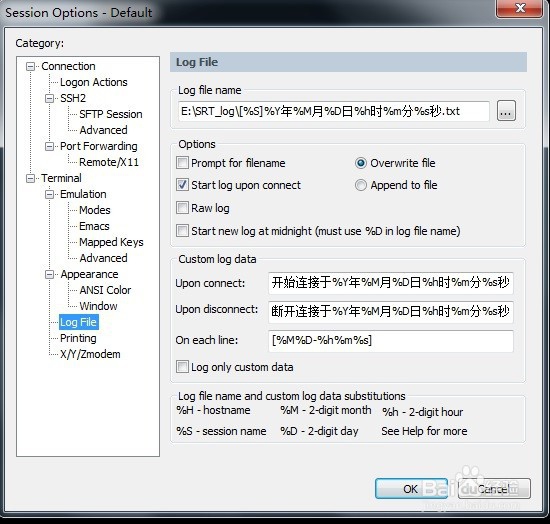Screen dimensions: 550x524
Task: Select the Terminal category
Action: [61, 178]
